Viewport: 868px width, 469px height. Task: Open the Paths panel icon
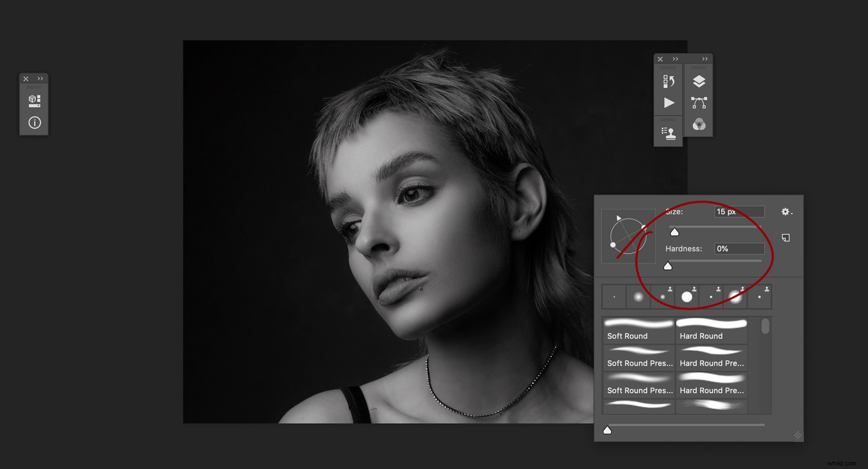click(699, 102)
